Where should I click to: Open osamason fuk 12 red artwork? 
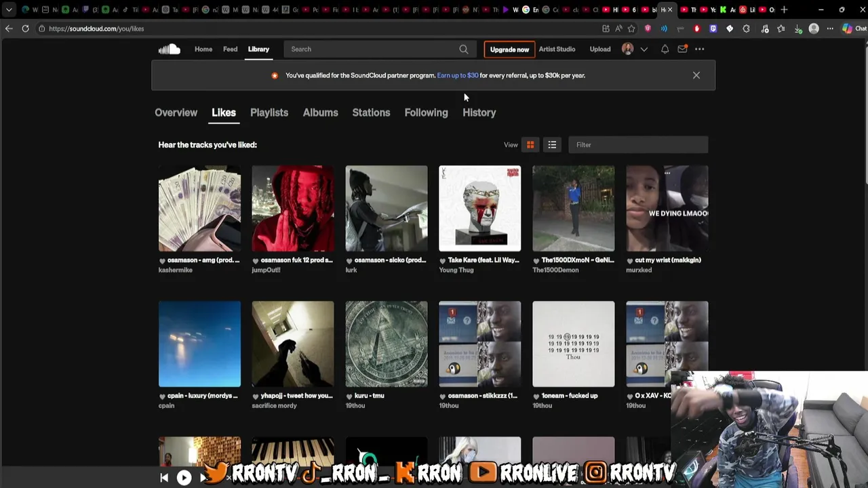click(x=293, y=208)
